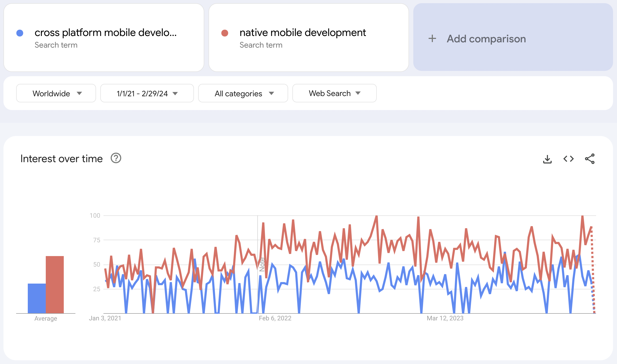The width and height of the screenshot is (617, 364).
Task: Open the Worldwide region dropdown
Action: 56,93
